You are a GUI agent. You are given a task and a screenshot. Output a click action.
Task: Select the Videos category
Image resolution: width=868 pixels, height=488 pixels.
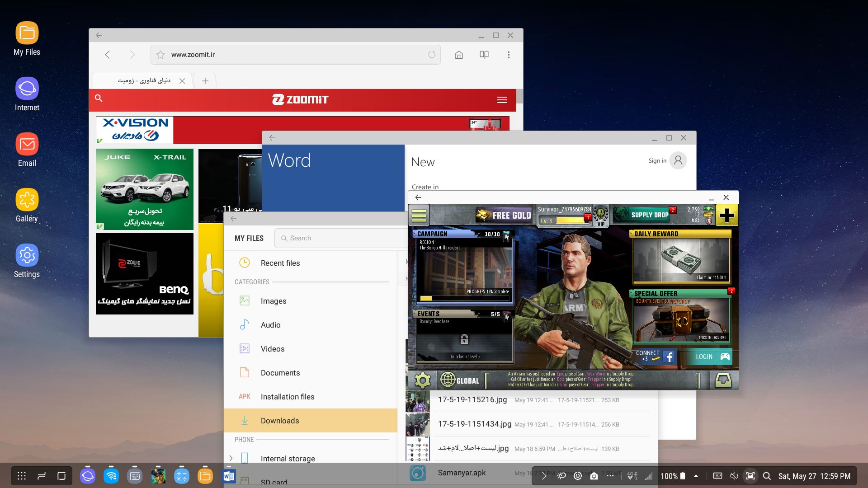point(311,349)
